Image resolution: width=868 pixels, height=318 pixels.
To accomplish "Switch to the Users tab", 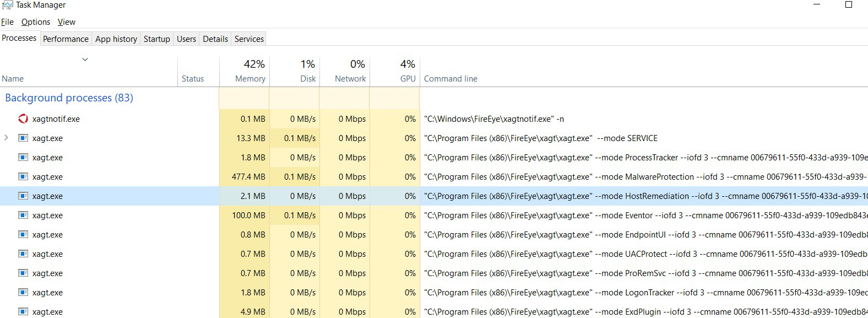I will point(186,39).
